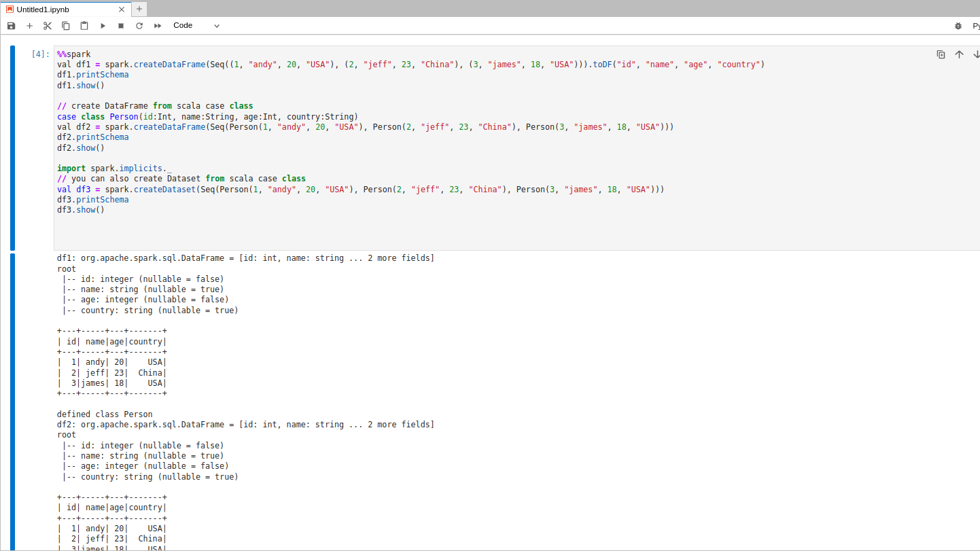Cut the selected cell using scissors icon
This screenshot has width=980, height=551.
(48, 26)
